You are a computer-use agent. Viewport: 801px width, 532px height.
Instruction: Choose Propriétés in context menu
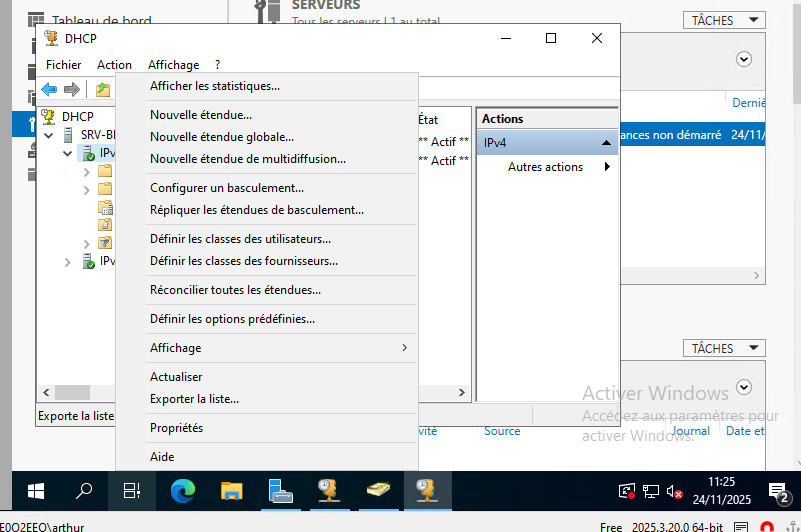[266, 428]
